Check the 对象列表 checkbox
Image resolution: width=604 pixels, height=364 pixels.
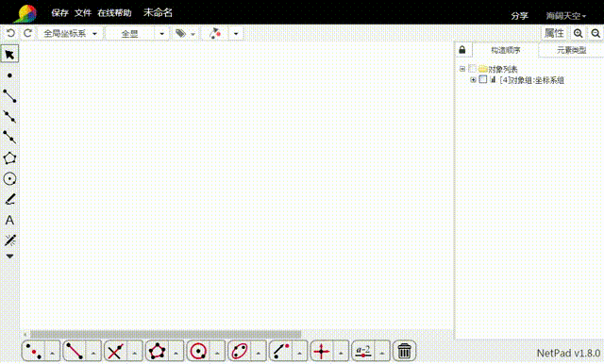(472, 69)
